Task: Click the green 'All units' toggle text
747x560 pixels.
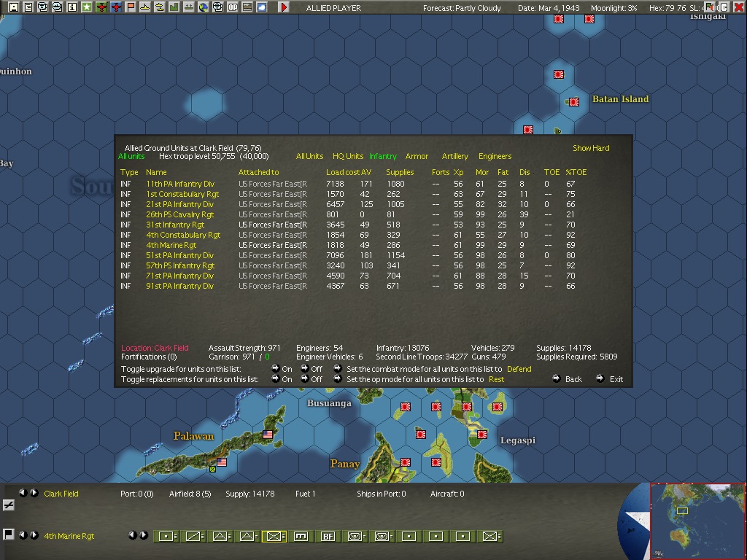Action: pos(131,156)
